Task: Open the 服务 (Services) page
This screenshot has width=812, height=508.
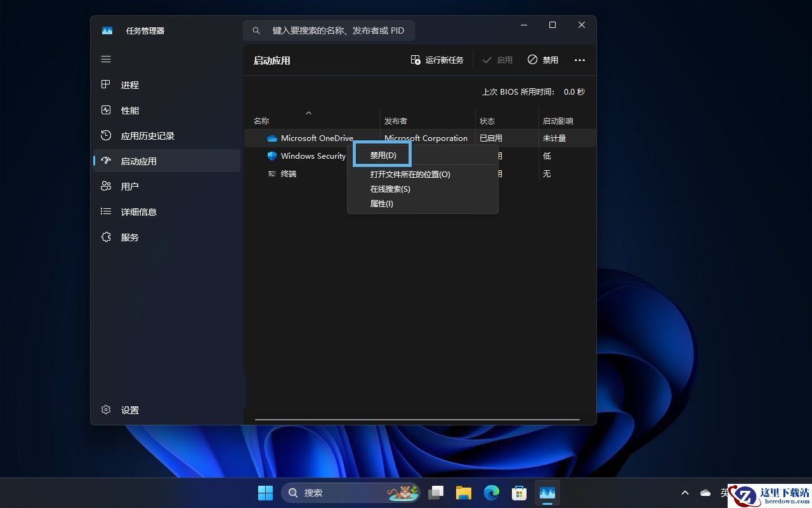Action: 167,237
